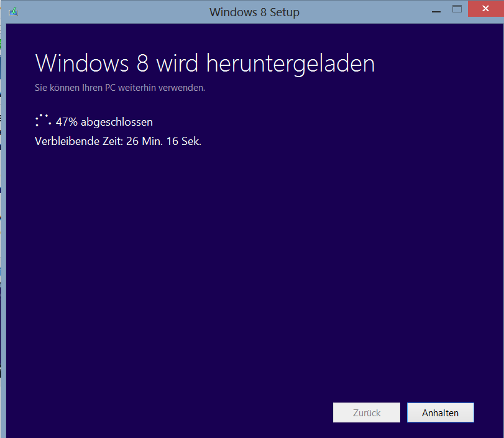Click 'Verbleibende Zeit: 26 Min. 16 Sek.' text

pos(118,141)
